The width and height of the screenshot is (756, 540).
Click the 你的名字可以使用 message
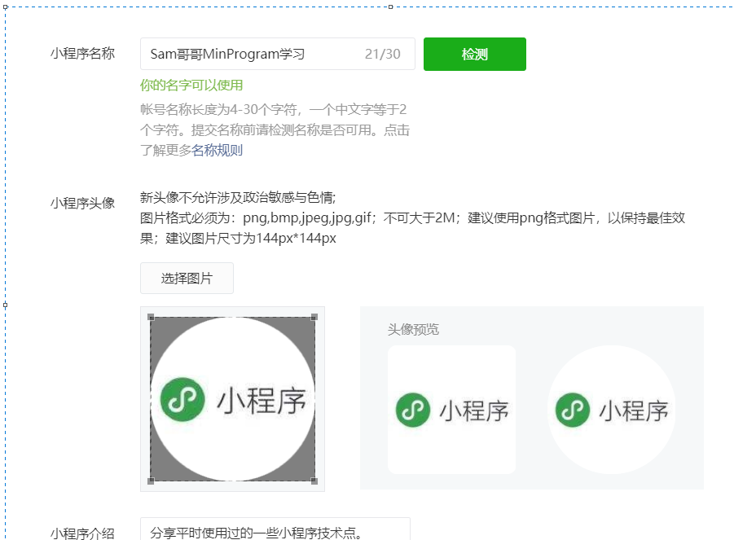(x=191, y=86)
